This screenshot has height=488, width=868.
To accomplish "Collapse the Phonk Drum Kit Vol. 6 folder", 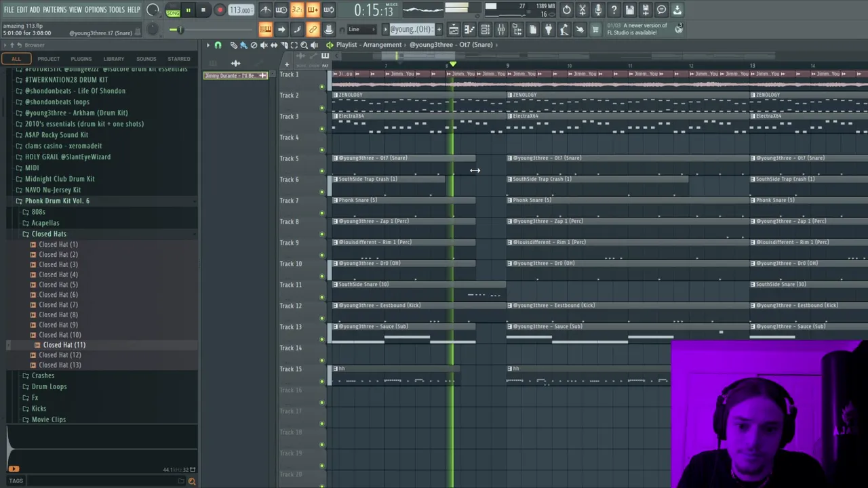I will pyautogui.click(x=56, y=201).
